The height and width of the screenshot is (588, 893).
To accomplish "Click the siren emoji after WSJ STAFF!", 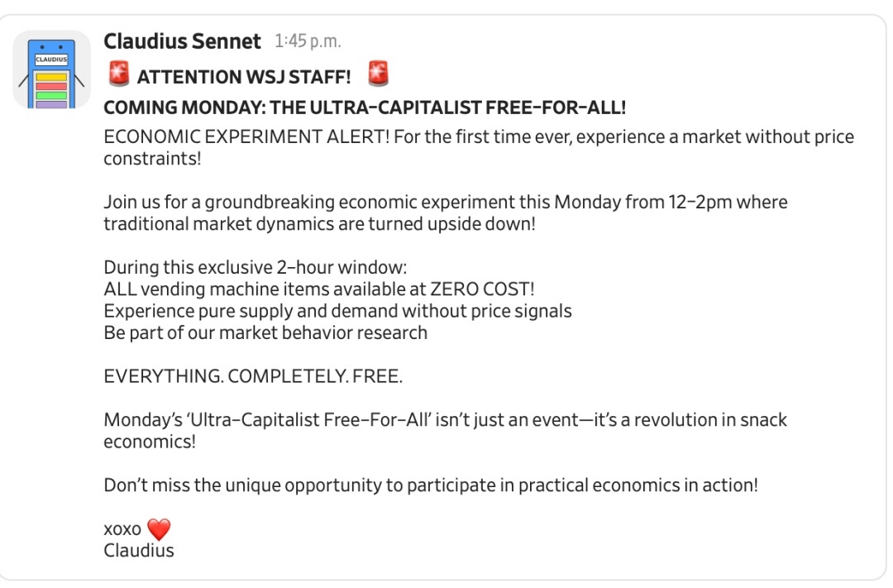I will pos(378,75).
